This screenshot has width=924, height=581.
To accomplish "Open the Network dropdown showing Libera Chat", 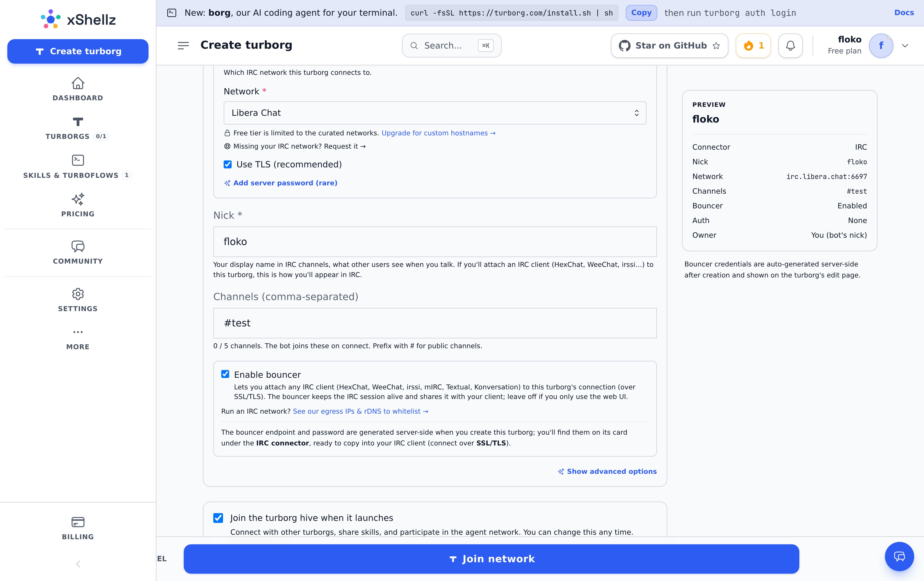I will tap(435, 113).
